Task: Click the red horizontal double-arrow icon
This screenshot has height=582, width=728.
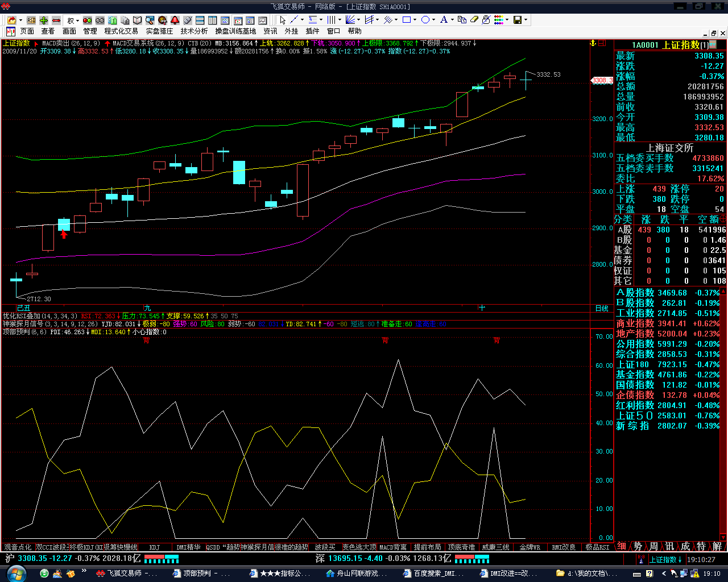Action: [x=56, y=20]
